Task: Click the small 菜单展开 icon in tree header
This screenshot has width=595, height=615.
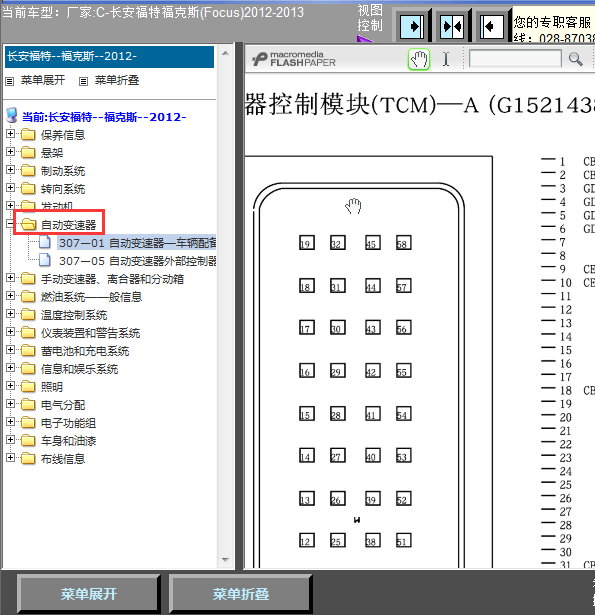Action: click(10, 81)
